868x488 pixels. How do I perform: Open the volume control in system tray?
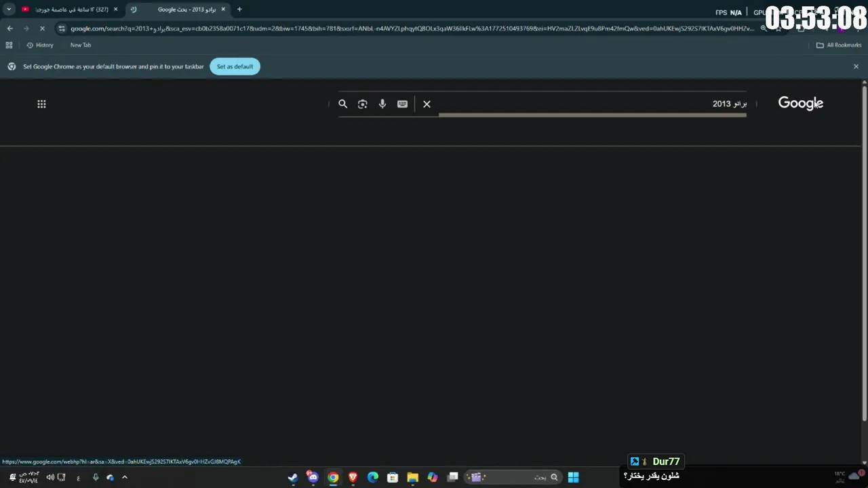click(x=50, y=477)
